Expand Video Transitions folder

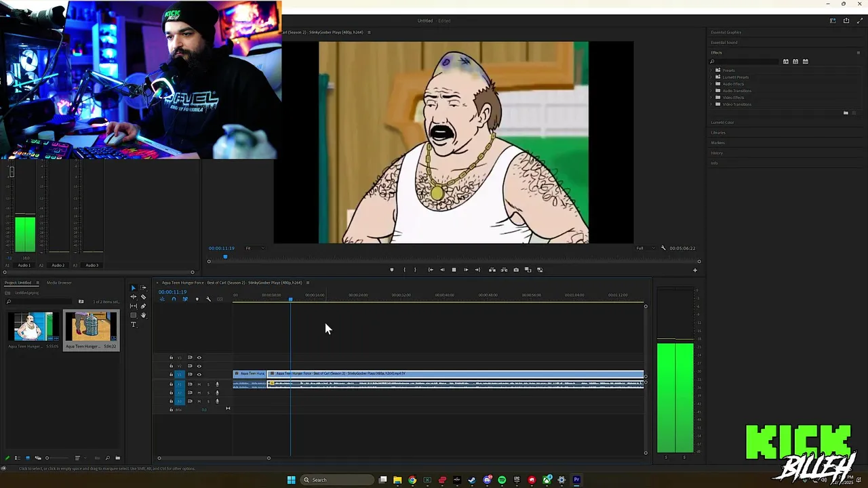click(x=712, y=104)
